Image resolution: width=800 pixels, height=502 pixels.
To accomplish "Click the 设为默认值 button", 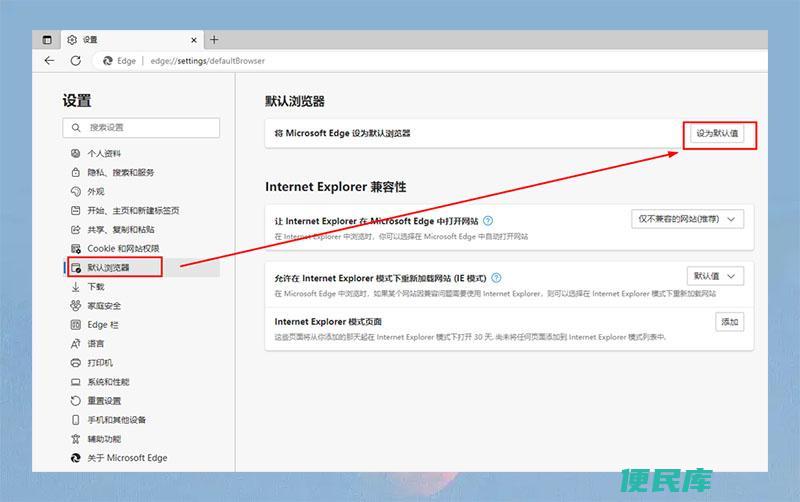I will [717, 133].
